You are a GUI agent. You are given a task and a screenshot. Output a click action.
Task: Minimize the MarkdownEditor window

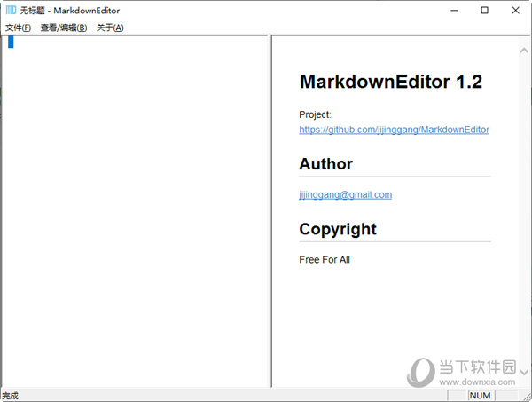454,11
